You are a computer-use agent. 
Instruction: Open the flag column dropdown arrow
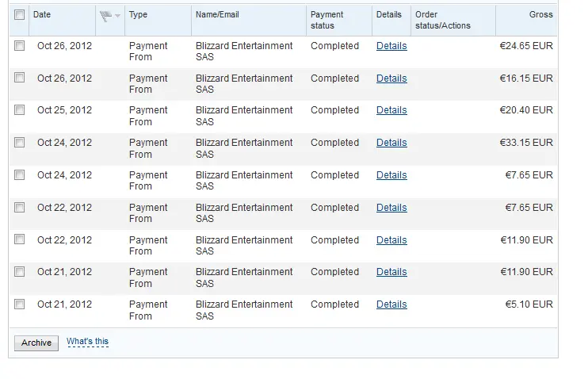(117, 16)
